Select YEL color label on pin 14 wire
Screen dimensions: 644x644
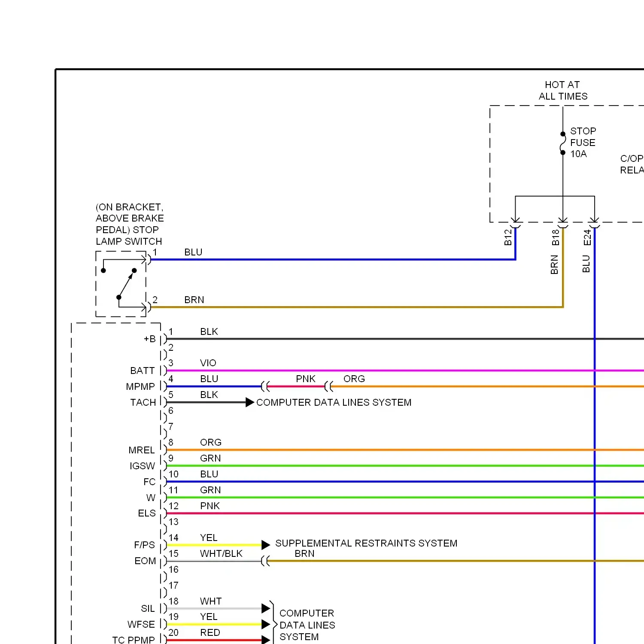pos(209,538)
